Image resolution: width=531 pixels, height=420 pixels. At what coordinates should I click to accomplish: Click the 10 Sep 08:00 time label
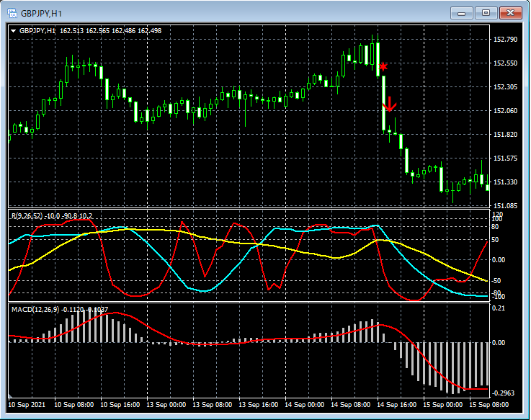pyautogui.click(x=73, y=404)
